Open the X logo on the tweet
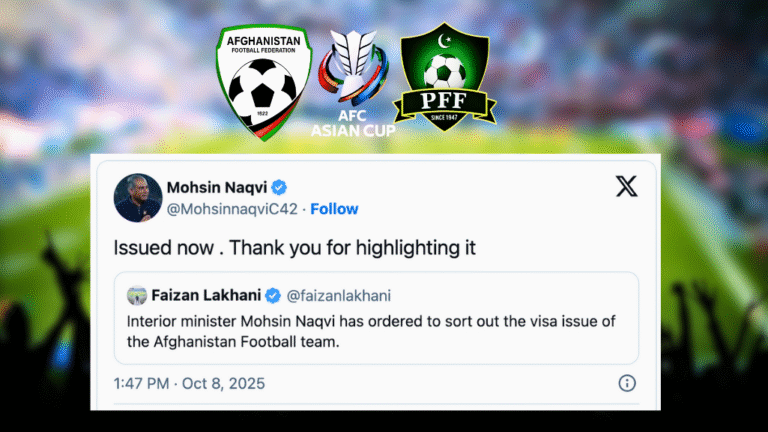The image size is (768, 432). (627, 187)
